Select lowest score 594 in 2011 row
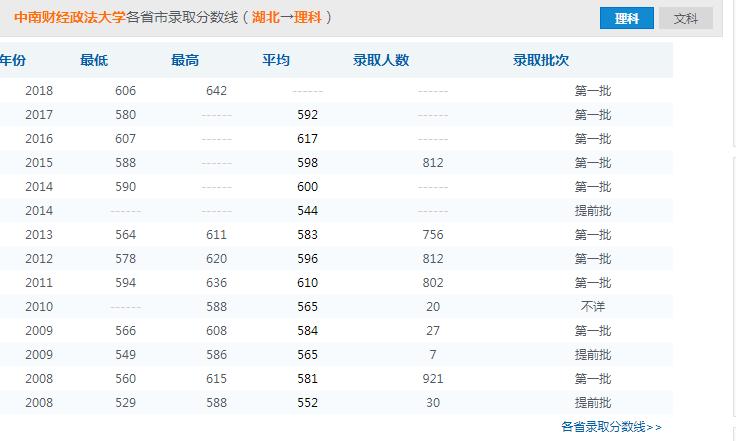736x441 pixels. [125, 282]
